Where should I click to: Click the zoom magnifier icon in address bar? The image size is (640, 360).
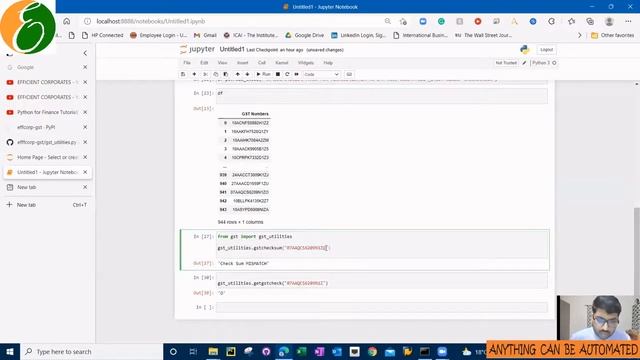click(x=387, y=21)
